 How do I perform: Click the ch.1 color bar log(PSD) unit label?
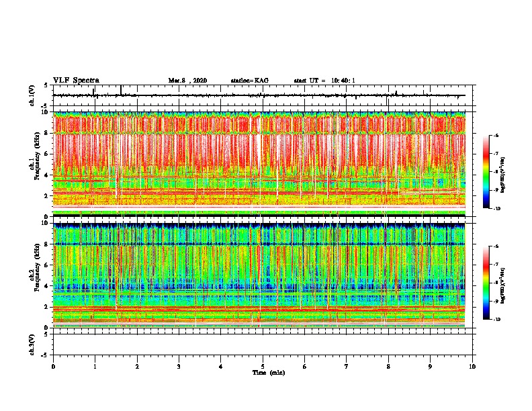pos(503,175)
